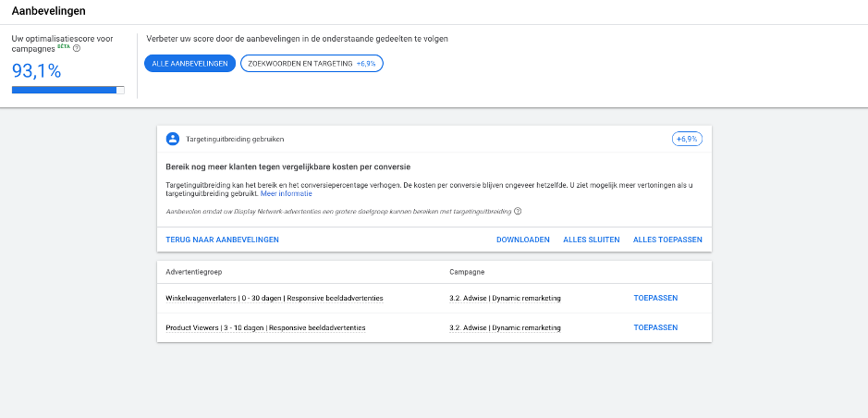Click the help icon after the italic Display Network note
868x418 pixels.
518,211
